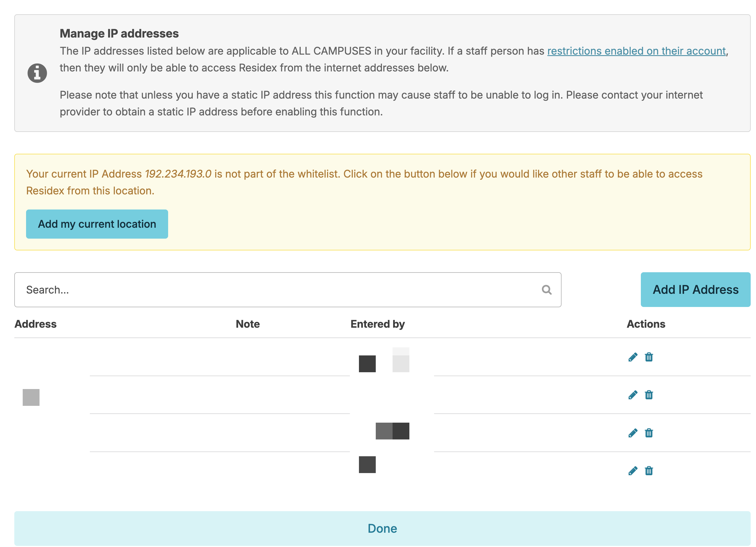756x547 pixels.
Task: Delete the second IP address entry
Action: coord(648,395)
